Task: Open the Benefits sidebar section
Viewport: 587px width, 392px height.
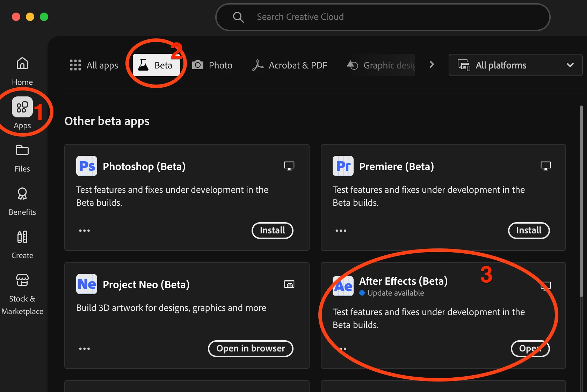Action: tap(22, 202)
